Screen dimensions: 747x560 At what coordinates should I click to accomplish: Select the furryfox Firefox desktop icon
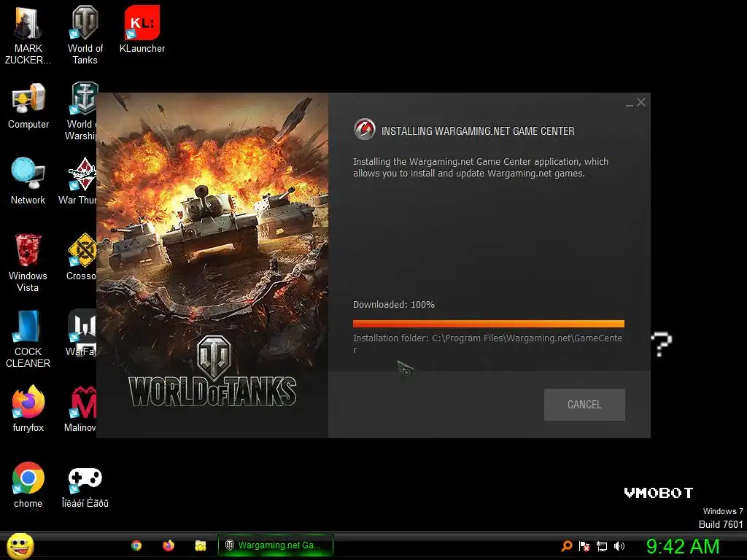[28, 408]
